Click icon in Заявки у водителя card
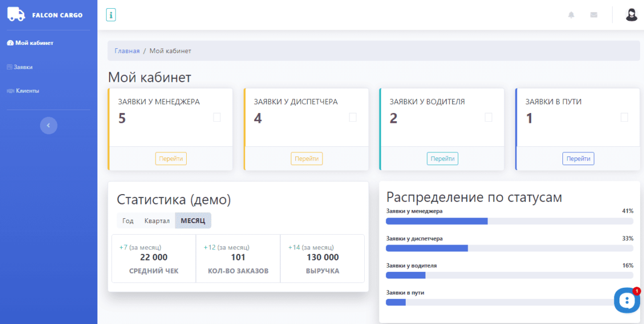Viewport: 644px width, 324px height. [488, 117]
